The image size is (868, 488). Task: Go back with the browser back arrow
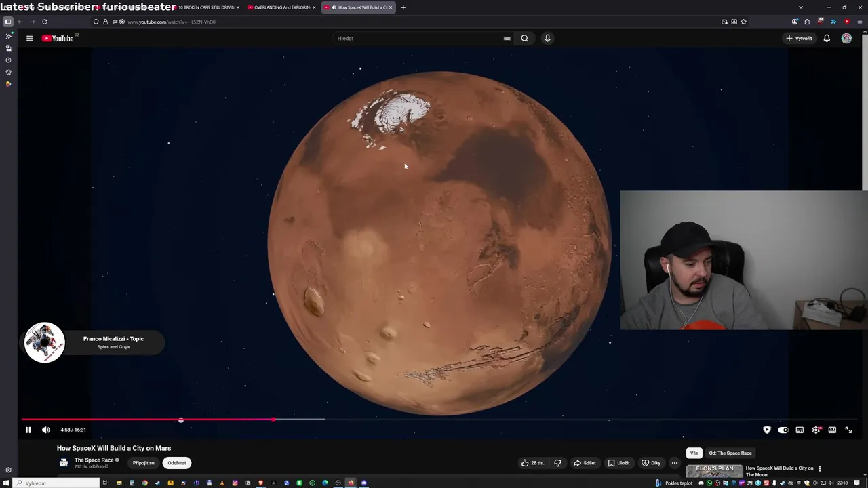pos(20,22)
